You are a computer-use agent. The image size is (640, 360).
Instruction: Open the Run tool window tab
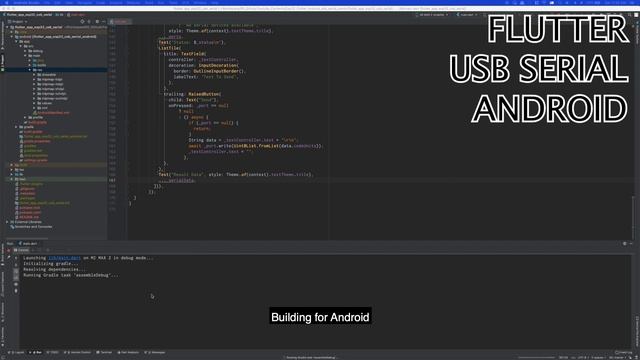tap(36, 352)
